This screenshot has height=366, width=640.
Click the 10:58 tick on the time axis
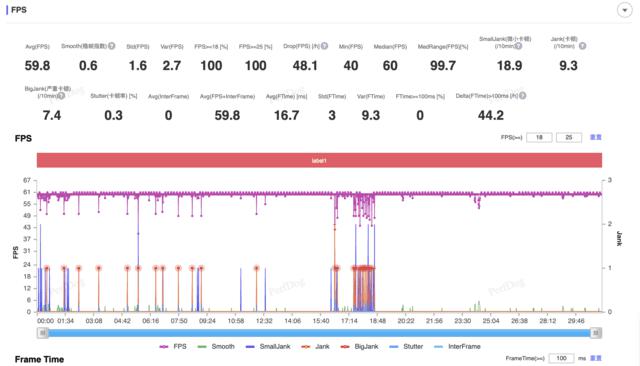[x=236, y=321]
